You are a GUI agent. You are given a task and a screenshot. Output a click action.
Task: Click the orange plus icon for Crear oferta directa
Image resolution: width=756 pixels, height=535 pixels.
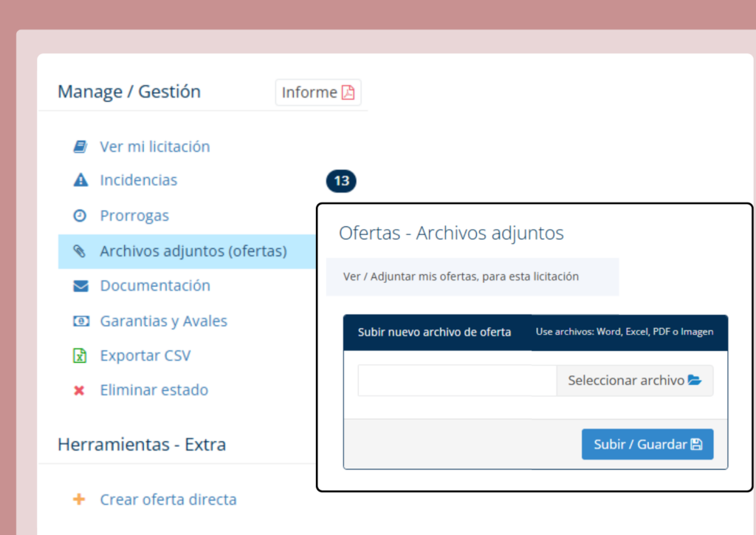click(80, 500)
